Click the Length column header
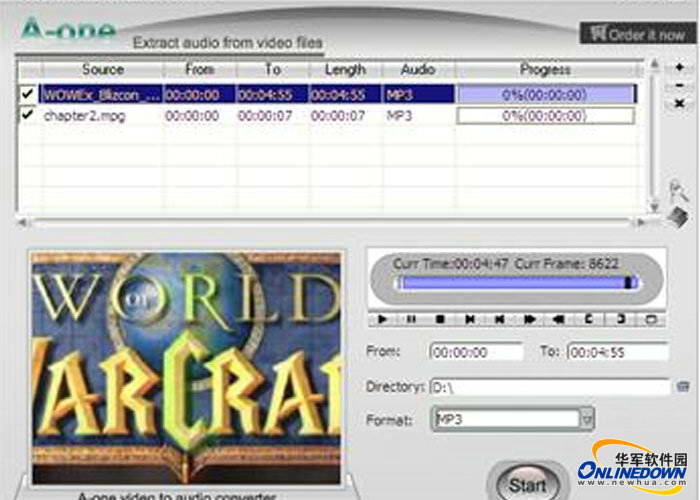This screenshot has width=700, height=500. point(345,70)
